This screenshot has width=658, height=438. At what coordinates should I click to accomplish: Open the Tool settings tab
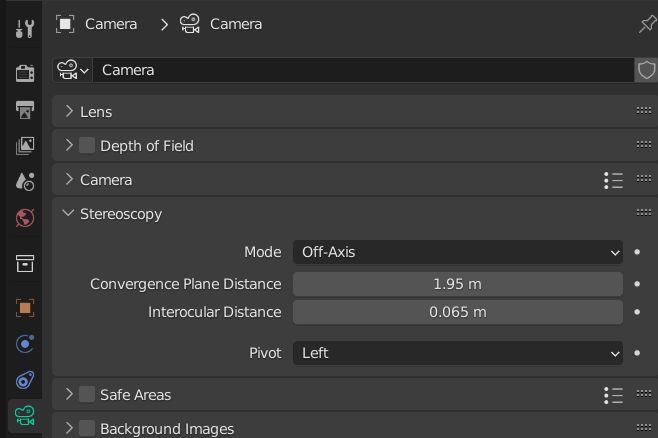(x=25, y=27)
